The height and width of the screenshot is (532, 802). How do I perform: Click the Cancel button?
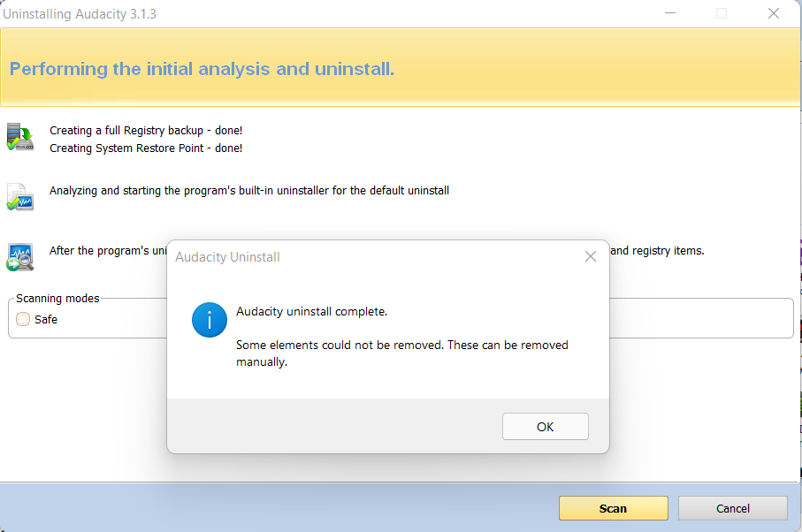[732, 508]
